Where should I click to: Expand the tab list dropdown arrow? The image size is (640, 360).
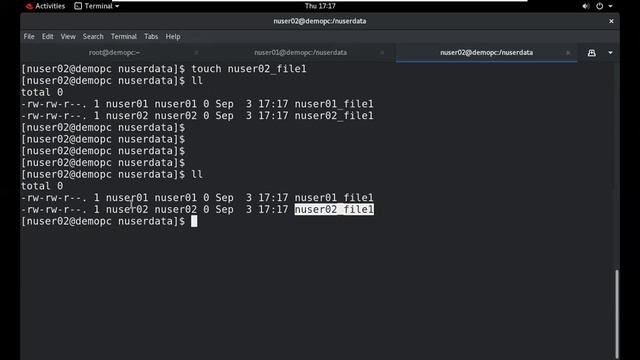[x=610, y=53]
